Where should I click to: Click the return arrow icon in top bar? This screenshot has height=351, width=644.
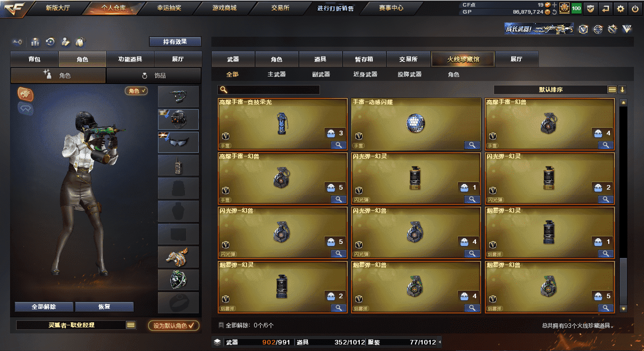pos(606,9)
